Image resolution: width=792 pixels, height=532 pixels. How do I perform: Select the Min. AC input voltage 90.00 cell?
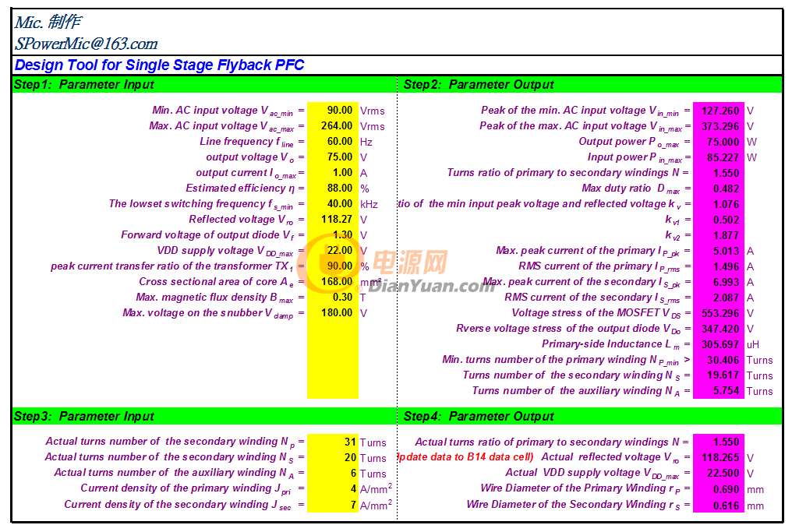[x=332, y=110]
